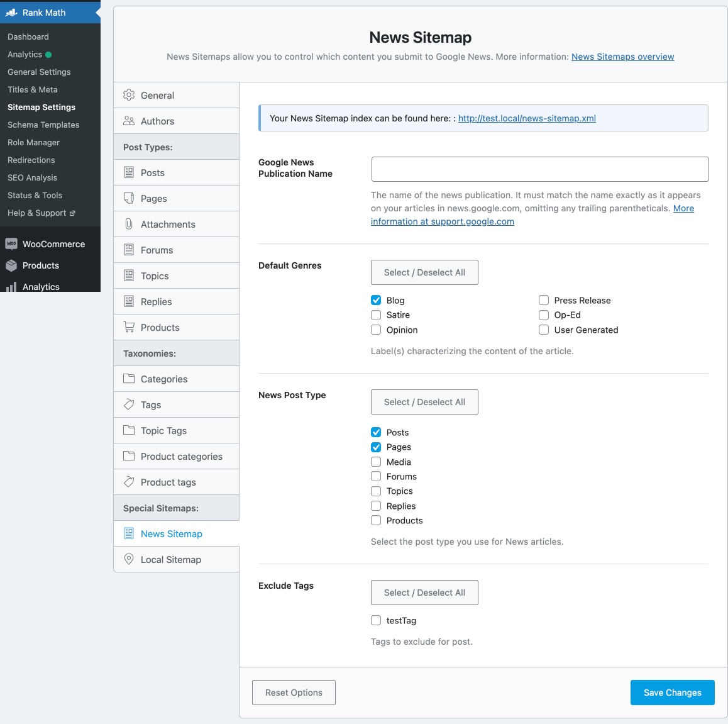This screenshot has width=728, height=724.
Task: Click the shopping cart icon for Products
Action: [129, 327]
